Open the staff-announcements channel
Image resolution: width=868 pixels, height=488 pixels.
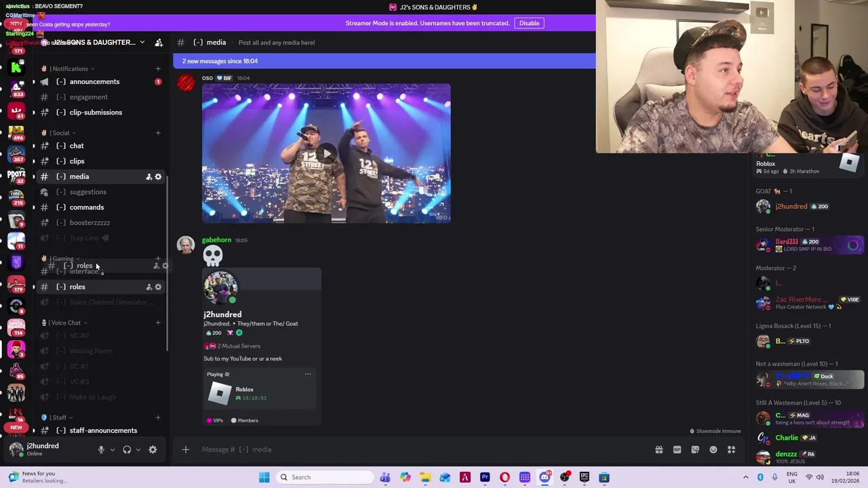[102, 430]
